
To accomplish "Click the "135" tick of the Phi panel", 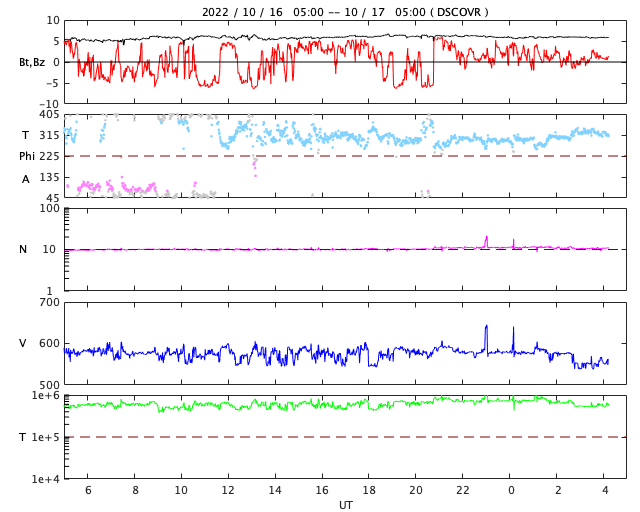I will click(x=49, y=177).
